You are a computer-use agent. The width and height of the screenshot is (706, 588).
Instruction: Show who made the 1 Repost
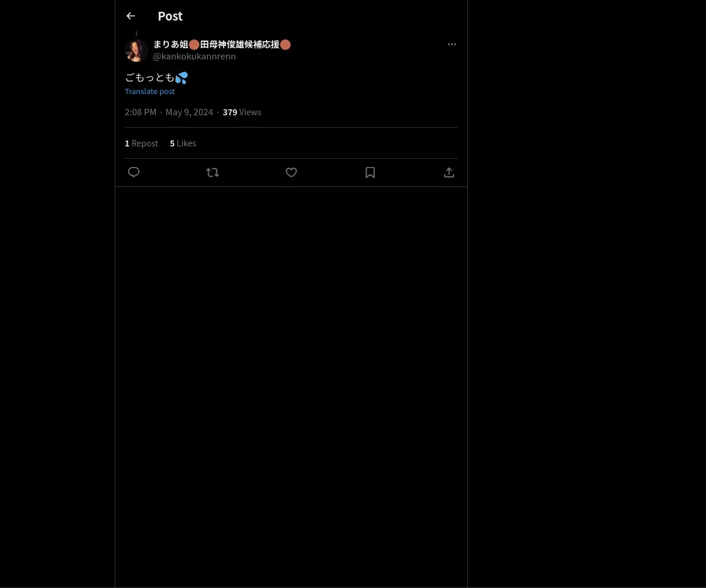click(x=141, y=143)
